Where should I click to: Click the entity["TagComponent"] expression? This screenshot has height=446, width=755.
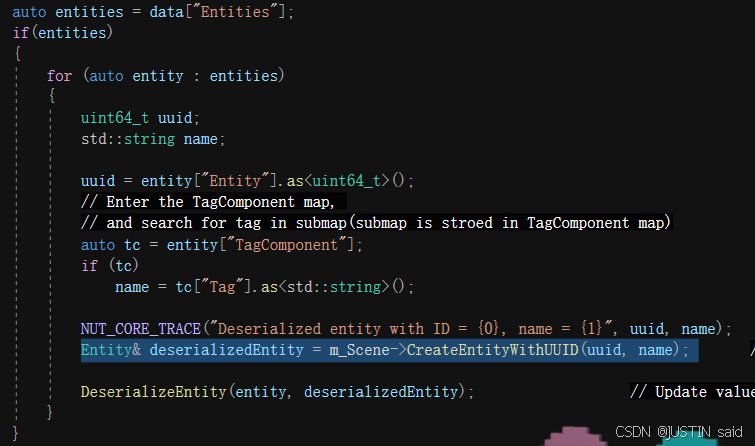click(x=289, y=244)
